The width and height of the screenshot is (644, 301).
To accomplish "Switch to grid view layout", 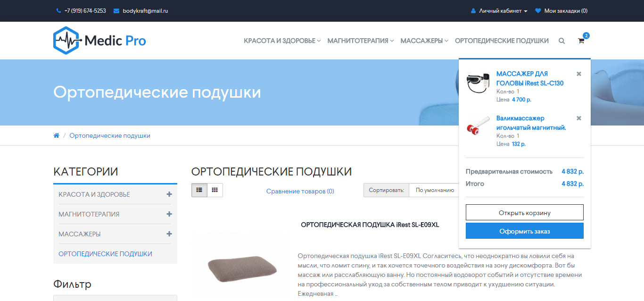I will (215, 190).
